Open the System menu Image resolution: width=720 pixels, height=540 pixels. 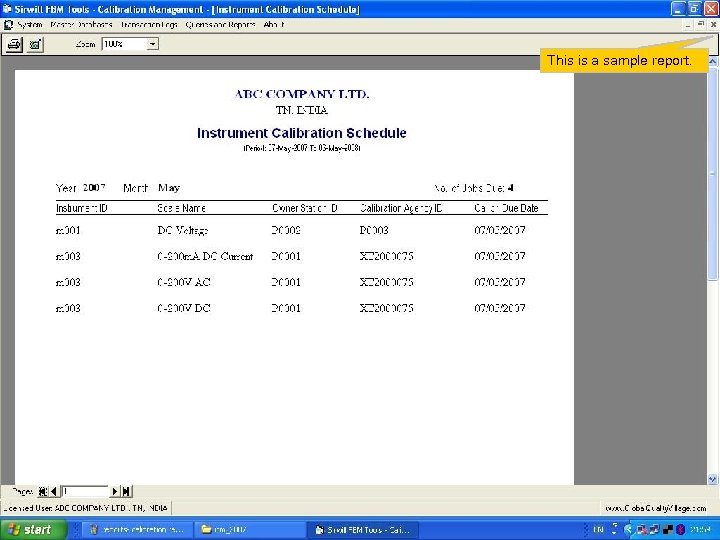point(30,25)
